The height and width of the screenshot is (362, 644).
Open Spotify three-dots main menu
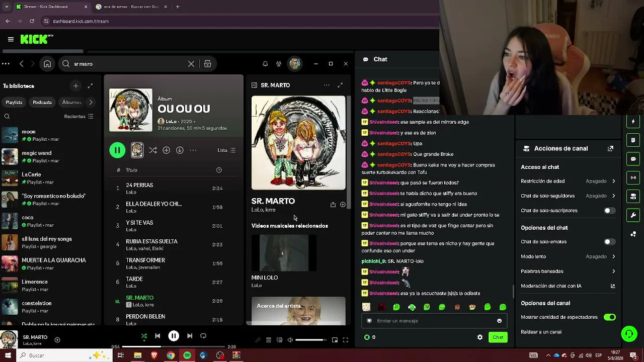point(6,64)
